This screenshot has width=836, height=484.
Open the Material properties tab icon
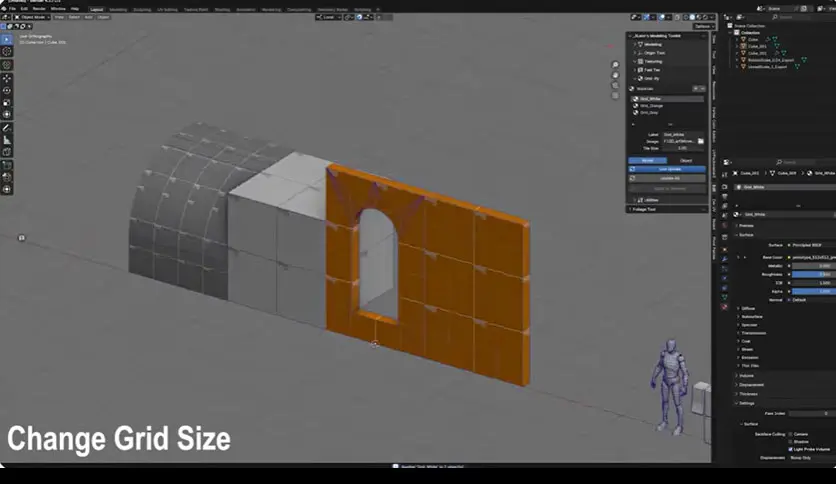point(725,307)
